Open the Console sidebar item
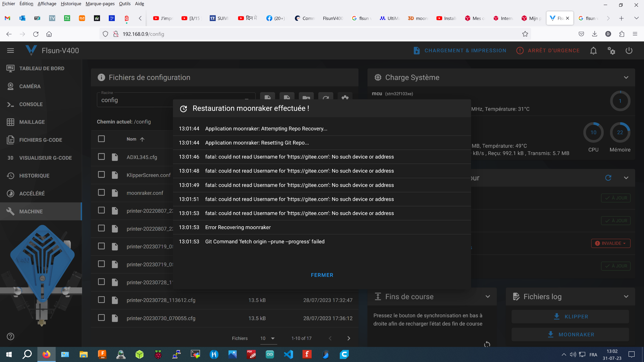644x362 pixels. coord(31,104)
